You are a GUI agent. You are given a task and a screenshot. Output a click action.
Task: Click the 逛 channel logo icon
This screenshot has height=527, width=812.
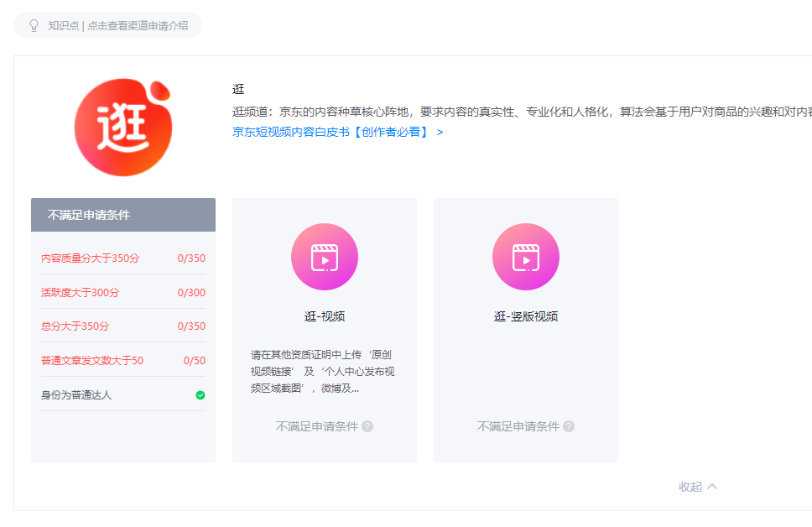pos(122,127)
